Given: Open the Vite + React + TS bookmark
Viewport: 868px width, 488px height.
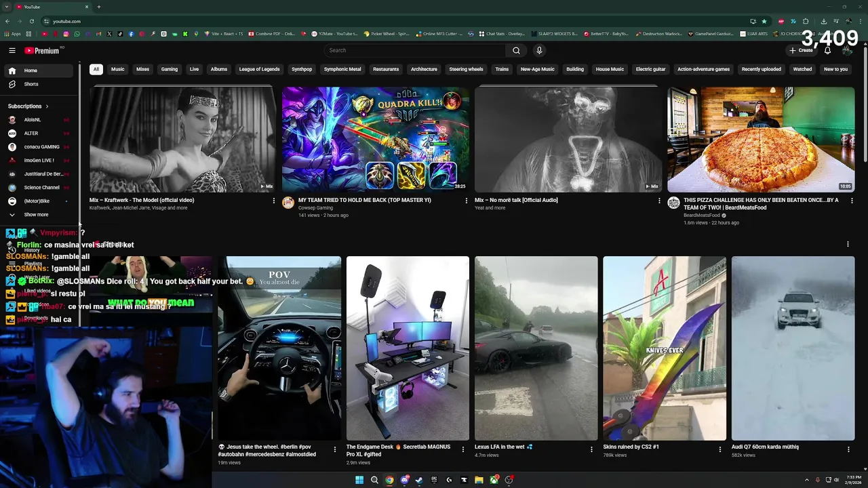Looking at the screenshot, I should (222, 33).
